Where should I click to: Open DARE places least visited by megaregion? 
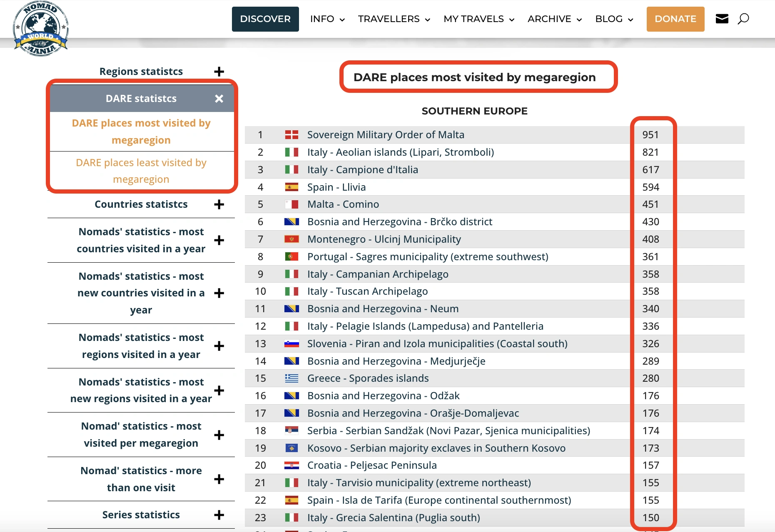(x=141, y=171)
